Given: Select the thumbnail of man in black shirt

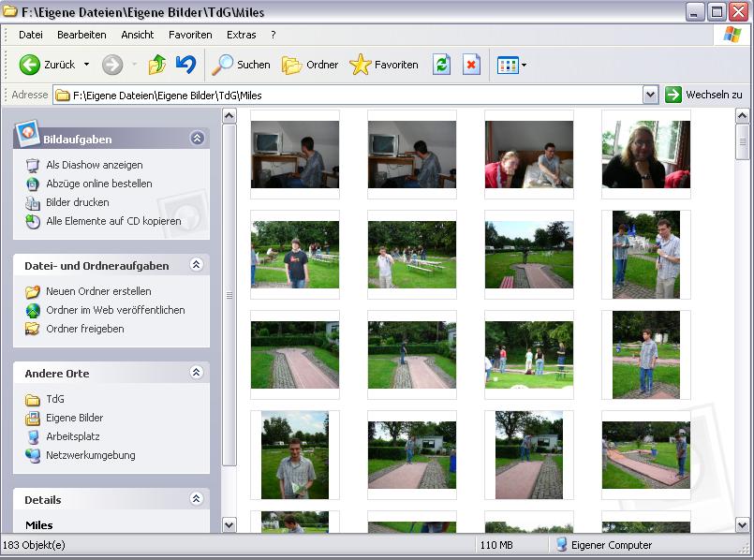Looking at the screenshot, I should tap(295, 255).
